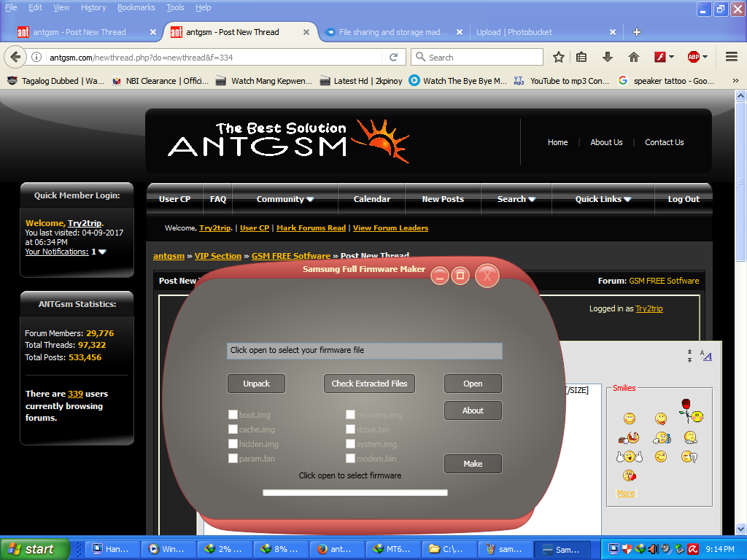Image resolution: width=747 pixels, height=560 pixels.
Task: Click the Adblock Plus ABP icon
Action: click(x=694, y=57)
